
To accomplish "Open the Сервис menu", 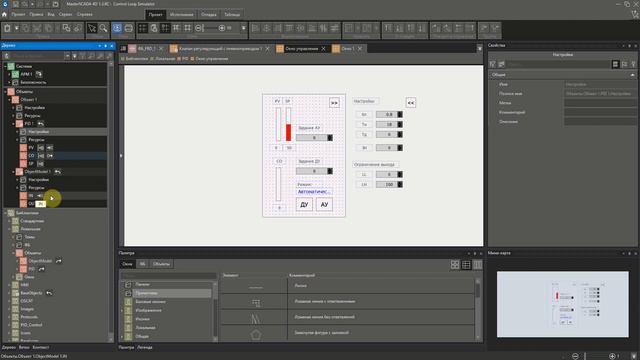I will tap(65, 14).
